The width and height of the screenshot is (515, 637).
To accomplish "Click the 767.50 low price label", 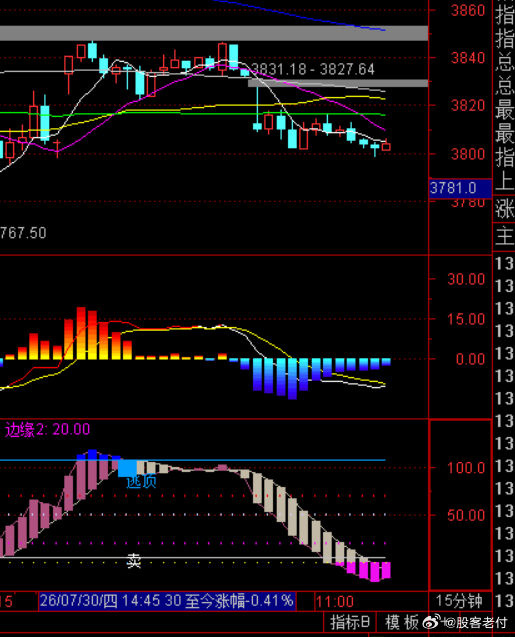I will (23, 233).
